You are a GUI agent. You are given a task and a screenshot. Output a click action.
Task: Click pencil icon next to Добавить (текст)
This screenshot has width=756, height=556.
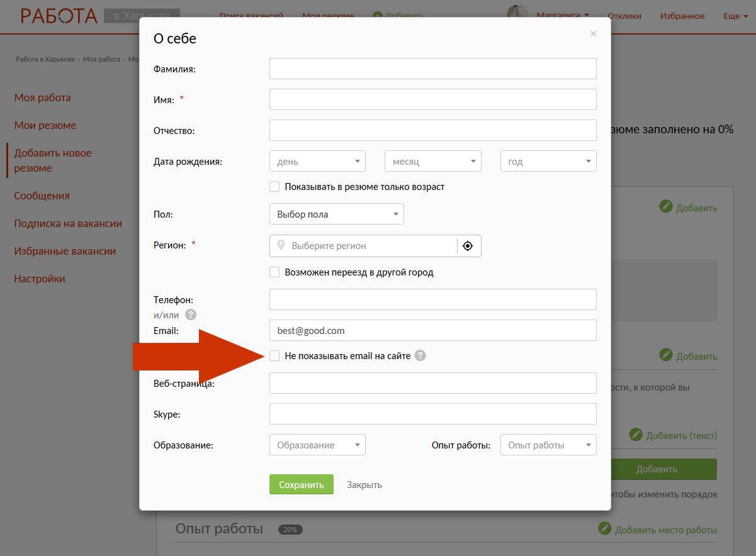[x=636, y=435]
